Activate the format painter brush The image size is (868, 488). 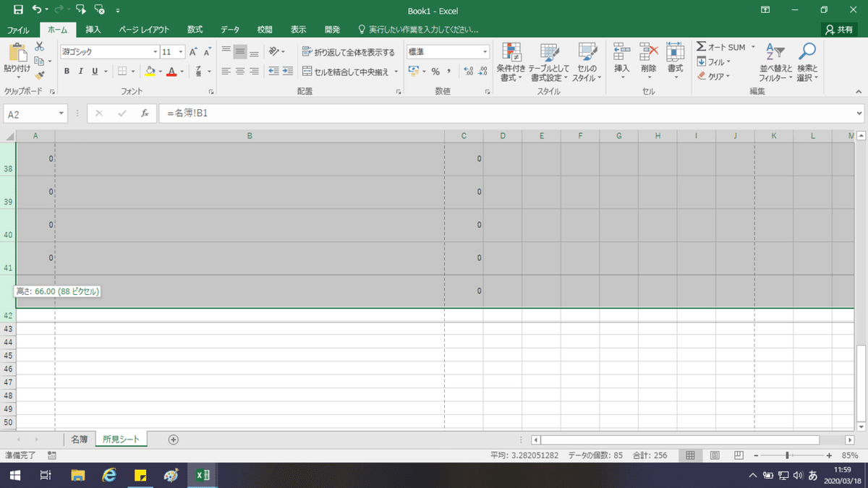40,74
